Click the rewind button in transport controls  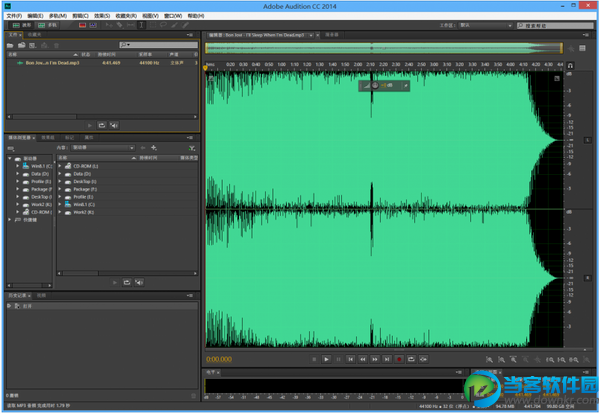coord(362,358)
